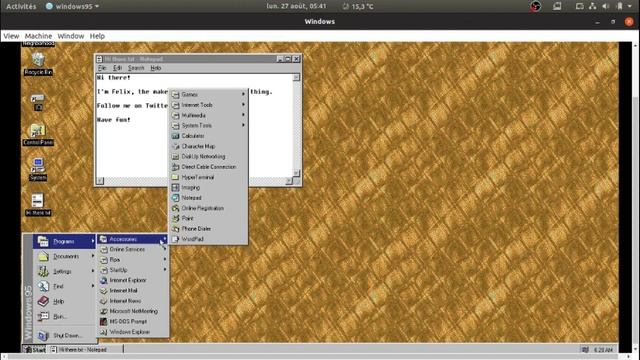The height and width of the screenshot is (360, 640).
Task: Launch Notepad from the Accessories menu
Action: tap(209, 198)
